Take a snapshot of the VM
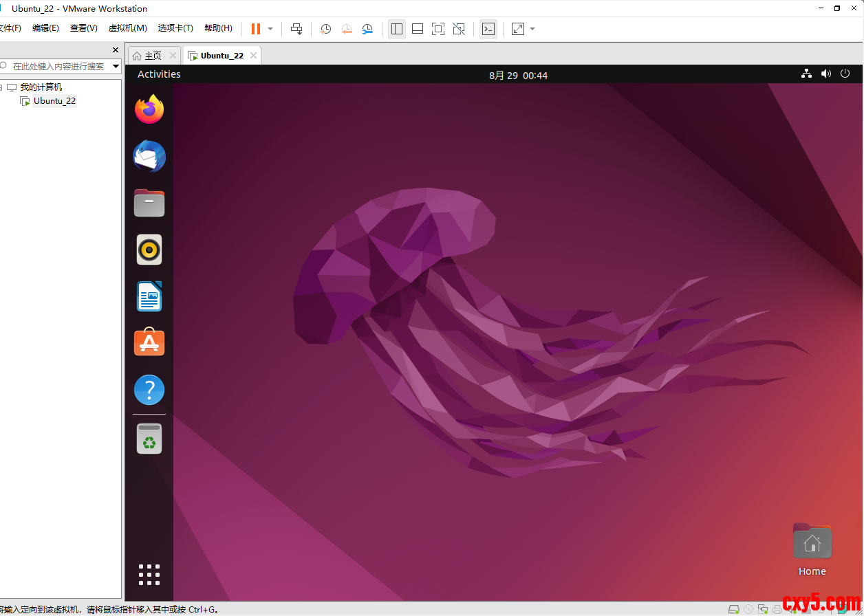The height and width of the screenshot is (616, 864). pyautogui.click(x=325, y=29)
